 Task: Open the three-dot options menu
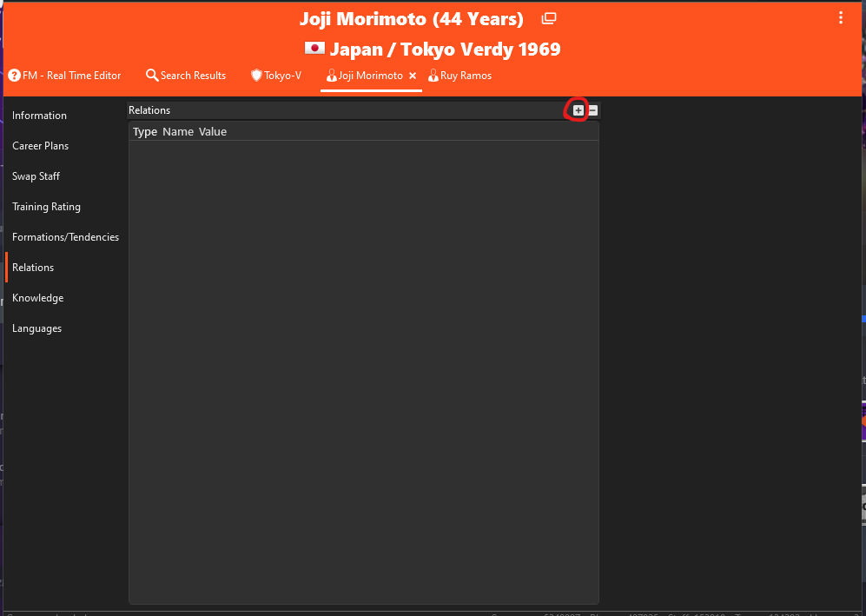coord(841,17)
